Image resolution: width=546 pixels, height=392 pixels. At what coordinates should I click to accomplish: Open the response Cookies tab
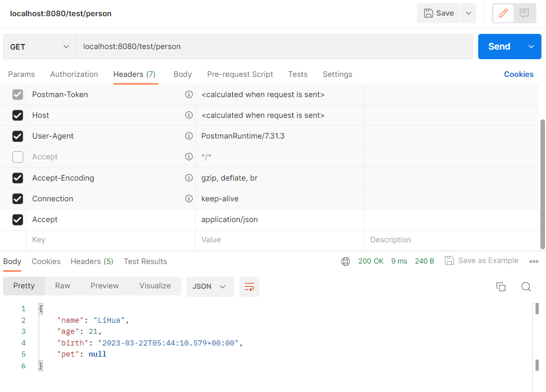(x=46, y=262)
